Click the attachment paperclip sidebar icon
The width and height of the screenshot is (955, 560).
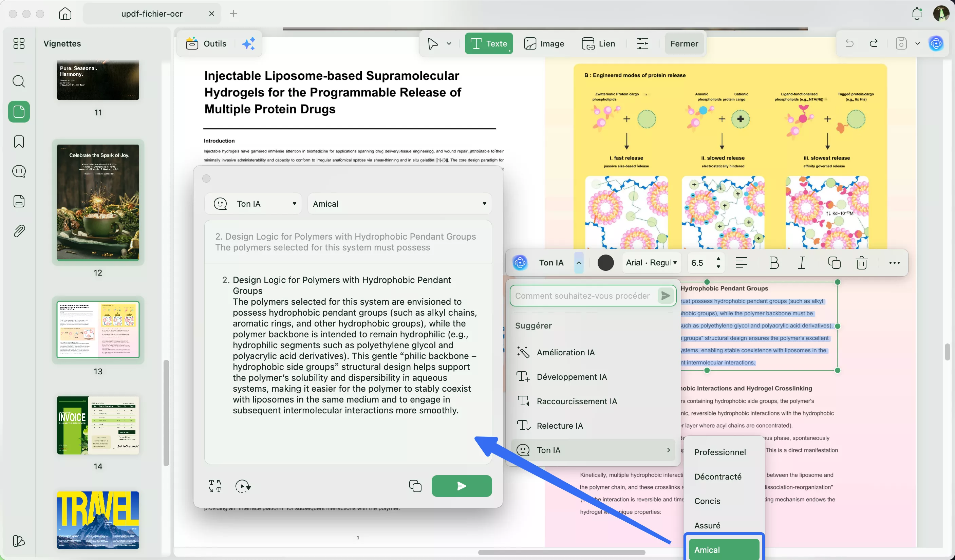tap(19, 231)
